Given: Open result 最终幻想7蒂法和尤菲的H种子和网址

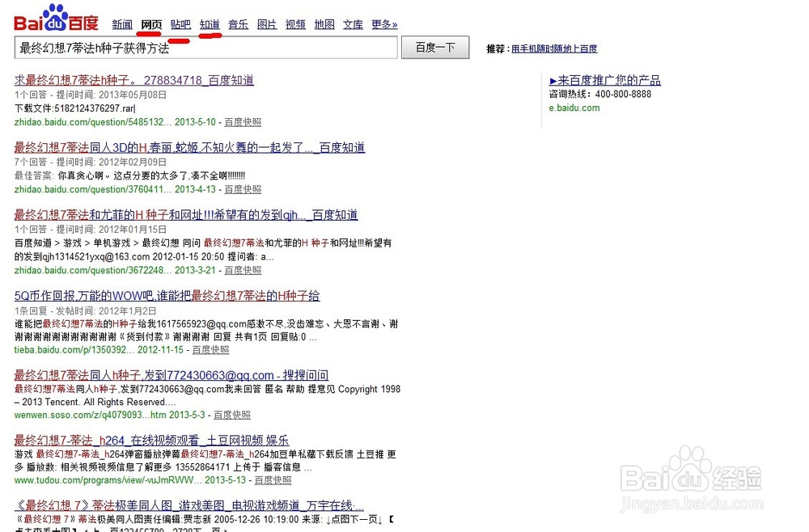Looking at the screenshot, I should pos(186,214).
